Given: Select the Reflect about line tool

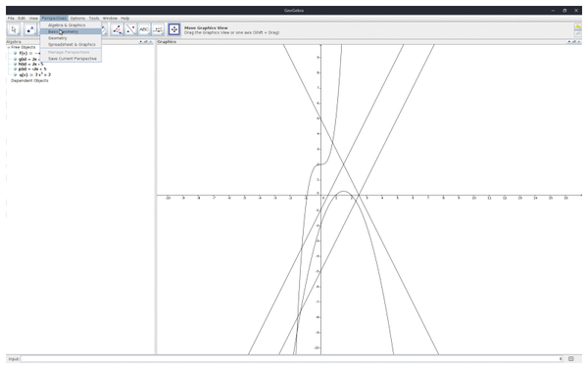Looking at the screenshot, I should coord(130,29).
